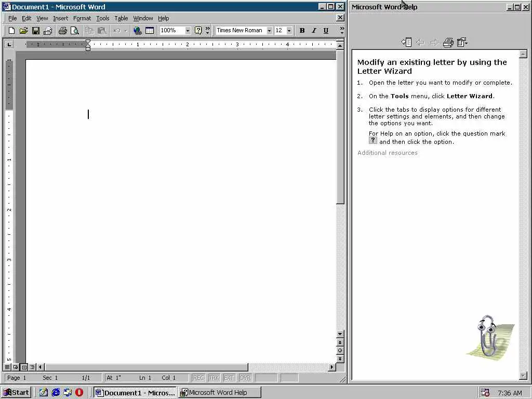Click the Tables and Borders icon
This screenshot has height=399, width=532.
coord(150,31)
